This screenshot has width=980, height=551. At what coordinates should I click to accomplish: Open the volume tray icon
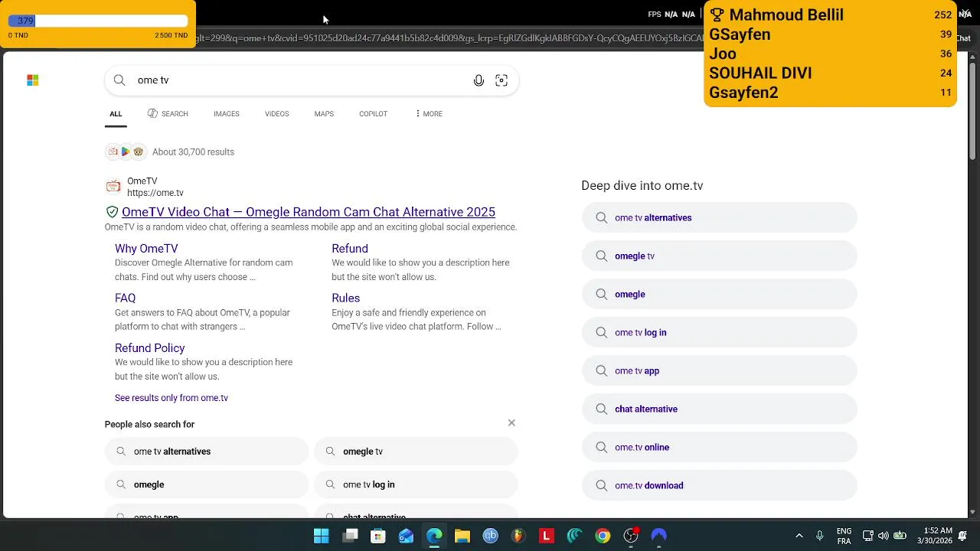click(x=884, y=536)
